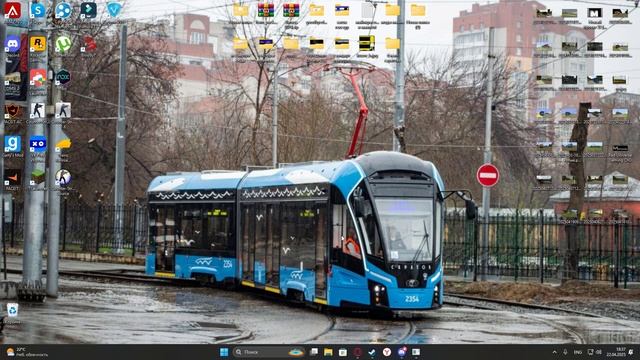Launch the Discord desktop shortcut

tap(13, 44)
